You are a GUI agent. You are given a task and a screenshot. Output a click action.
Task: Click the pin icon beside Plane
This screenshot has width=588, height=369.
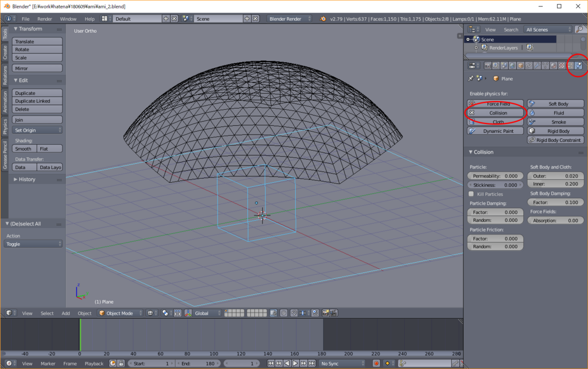click(x=471, y=79)
